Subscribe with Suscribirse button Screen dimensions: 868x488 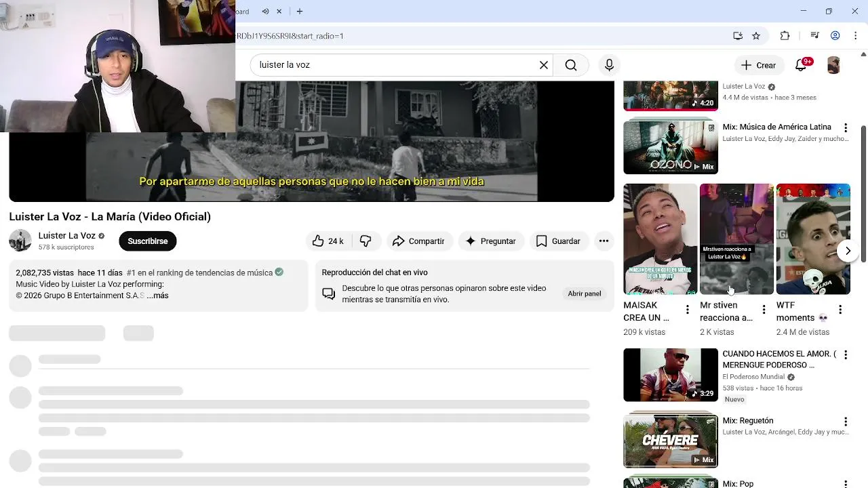(148, 241)
